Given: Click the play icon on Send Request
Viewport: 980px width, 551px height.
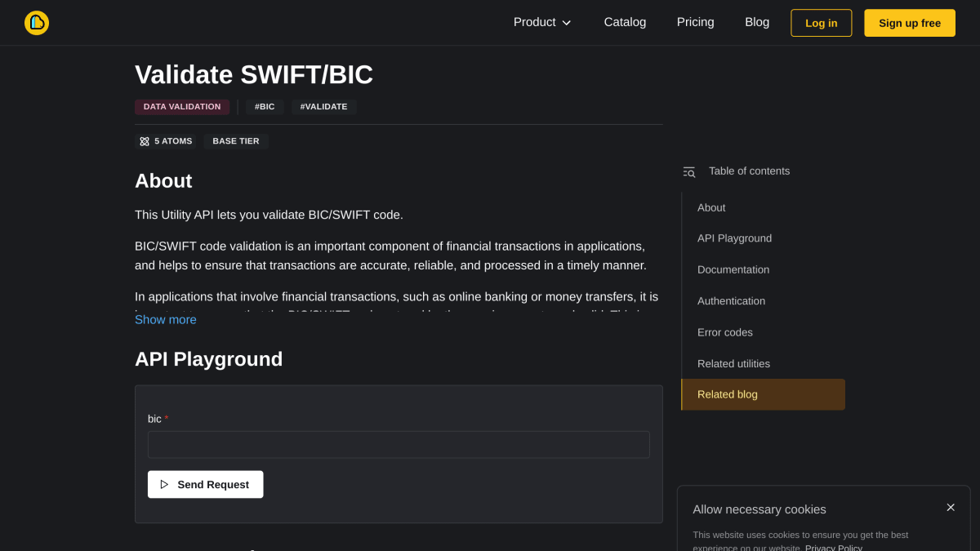Looking at the screenshot, I should (x=164, y=484).
